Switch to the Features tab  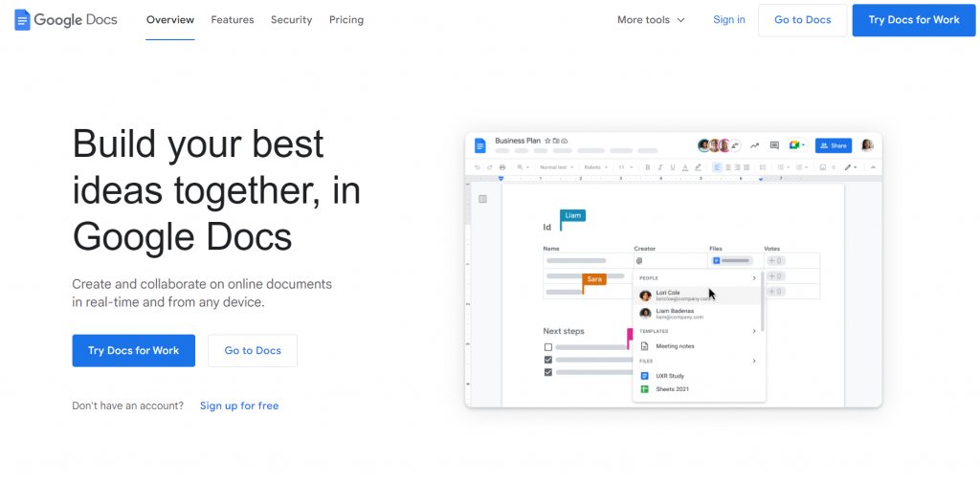click(233, 20)
